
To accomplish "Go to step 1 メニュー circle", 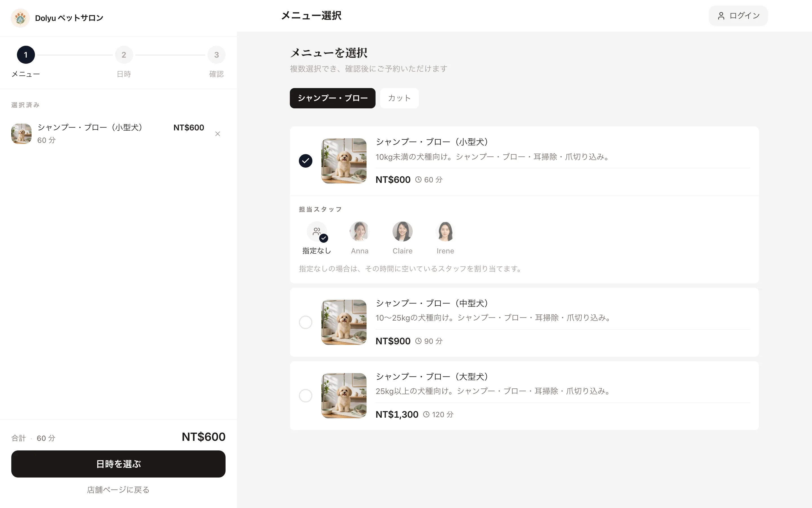I will click(x=26, y=55).
